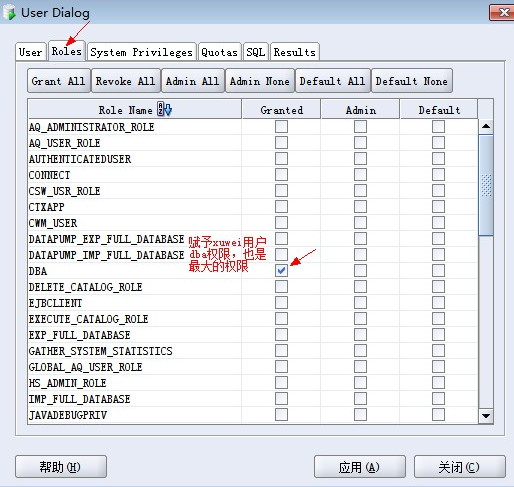This screenshot has height=487, width=514.
Task: Click the roles list scroll up arrow
Action: point(486,126)
